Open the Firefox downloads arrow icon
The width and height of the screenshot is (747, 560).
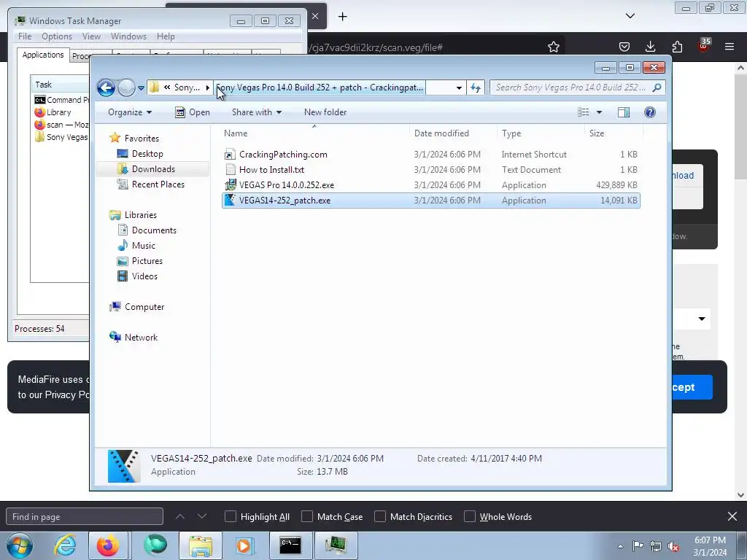650,47
